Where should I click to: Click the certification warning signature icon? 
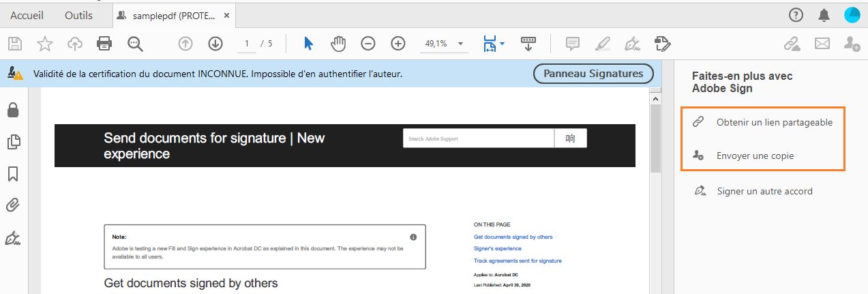(16, 74)
